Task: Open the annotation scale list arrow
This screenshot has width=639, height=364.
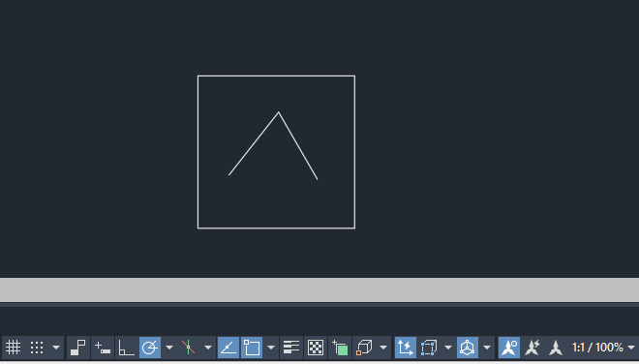Action: point(631,348)
